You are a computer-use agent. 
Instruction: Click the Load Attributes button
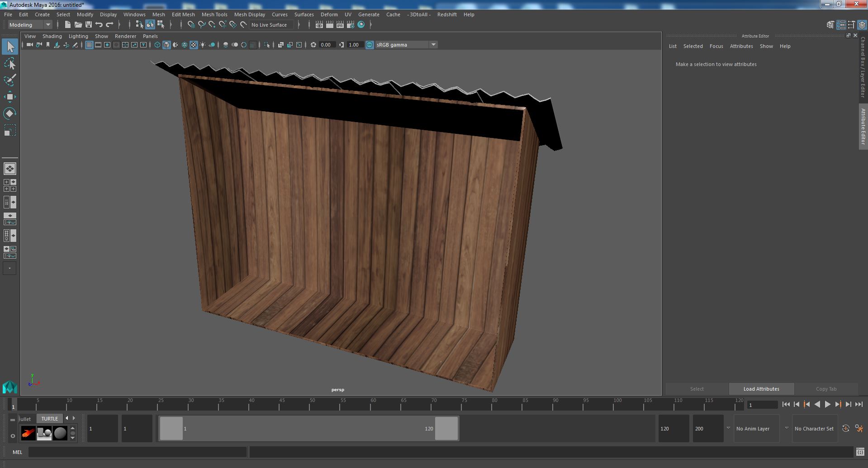pyautogui.click(x=761, y=389)
